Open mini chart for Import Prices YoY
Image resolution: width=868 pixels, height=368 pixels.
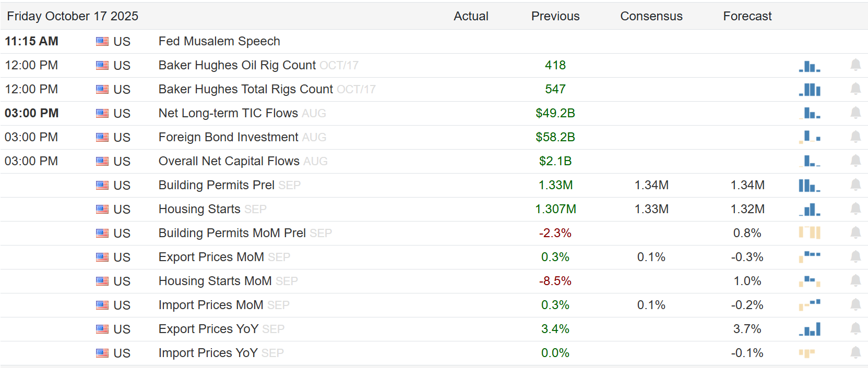point(806,353)
